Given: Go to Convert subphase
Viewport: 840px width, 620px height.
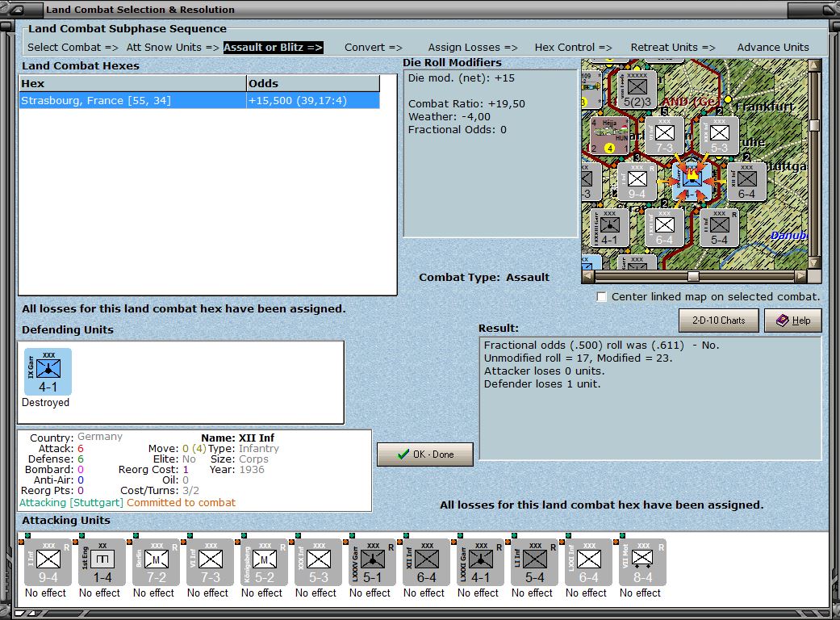Looking at the screenshot, I should tap(374, 47).
